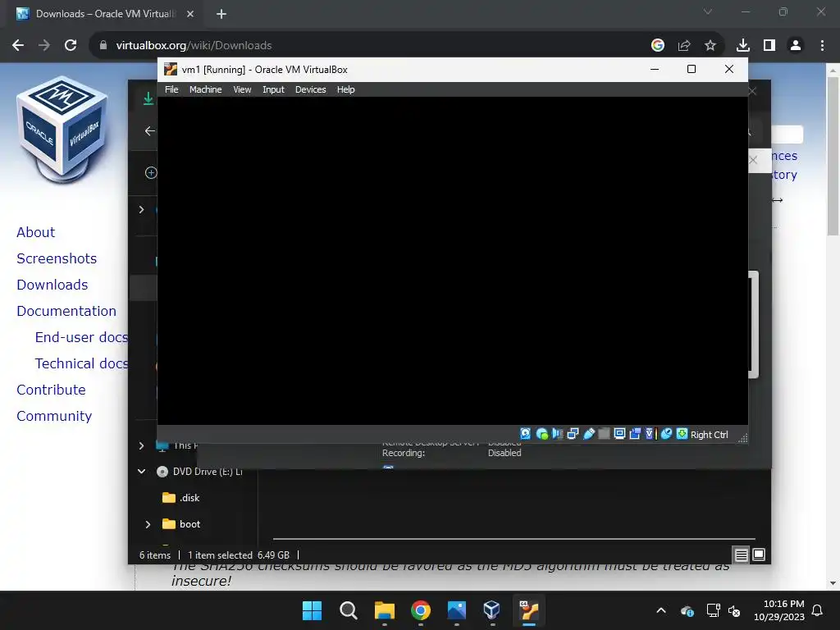Image resolution: width=840 pixels, height=630 pixels.
Task: Reload the VirtualBox downloads page
Action: click(71, 46)
